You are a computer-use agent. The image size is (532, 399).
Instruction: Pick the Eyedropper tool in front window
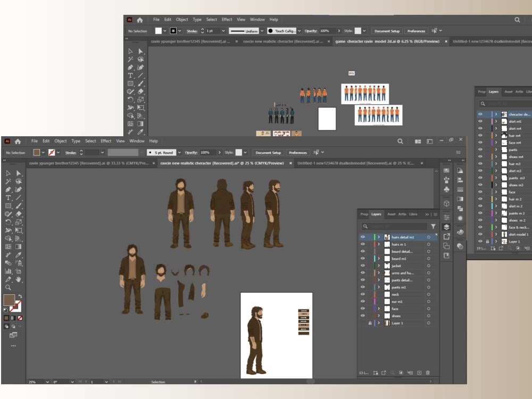[19, 255]
